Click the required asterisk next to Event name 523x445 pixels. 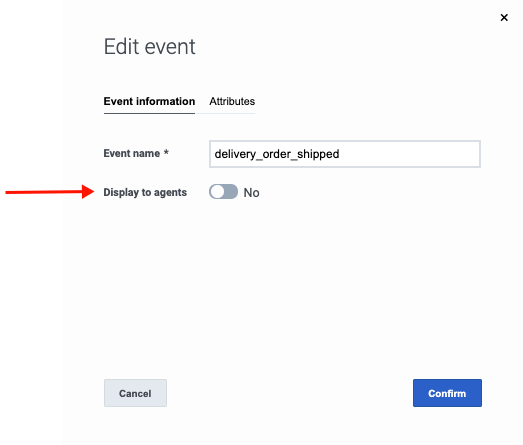click(166, 152)
